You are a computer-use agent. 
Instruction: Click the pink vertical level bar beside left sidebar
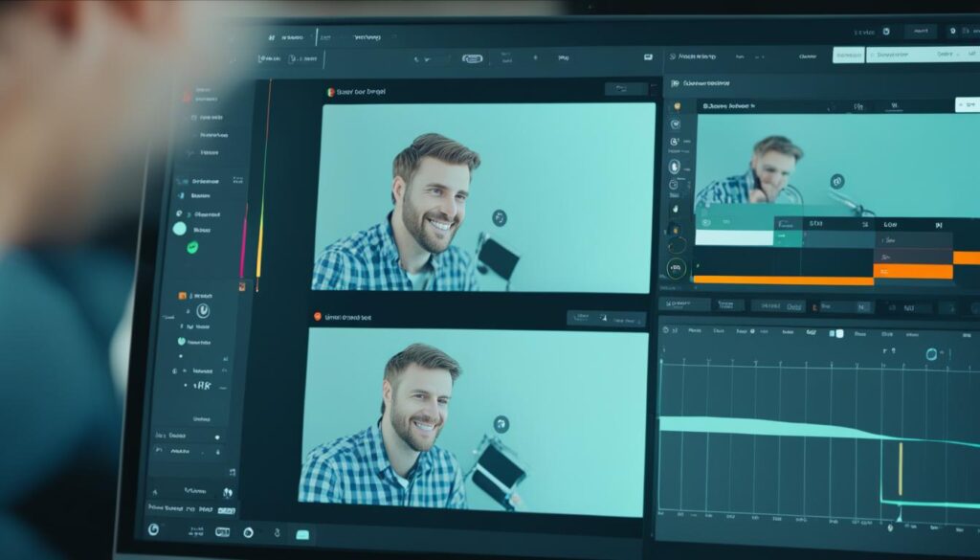click(x=244, y=240)
